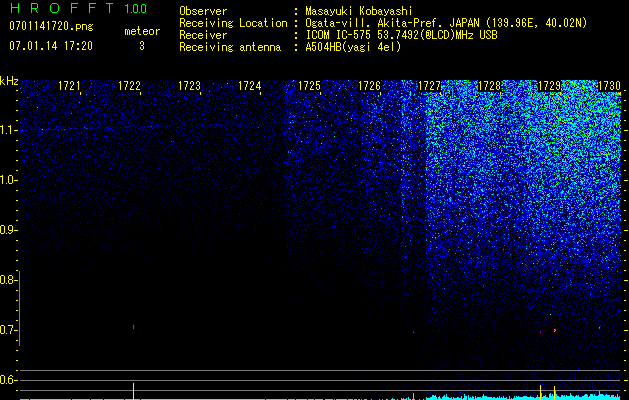
Task: Click the ICOM IC-575 53.7492 MHz USB text
Action: click(401, 35)
